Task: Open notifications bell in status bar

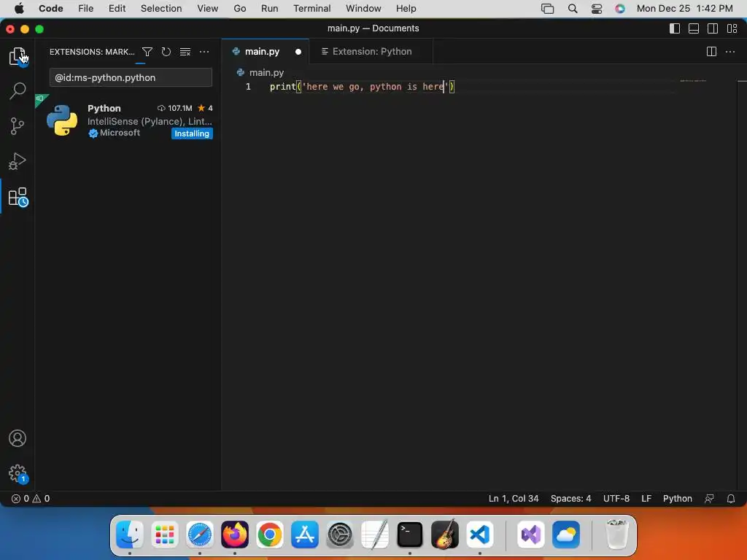Action: pos(731,499)
